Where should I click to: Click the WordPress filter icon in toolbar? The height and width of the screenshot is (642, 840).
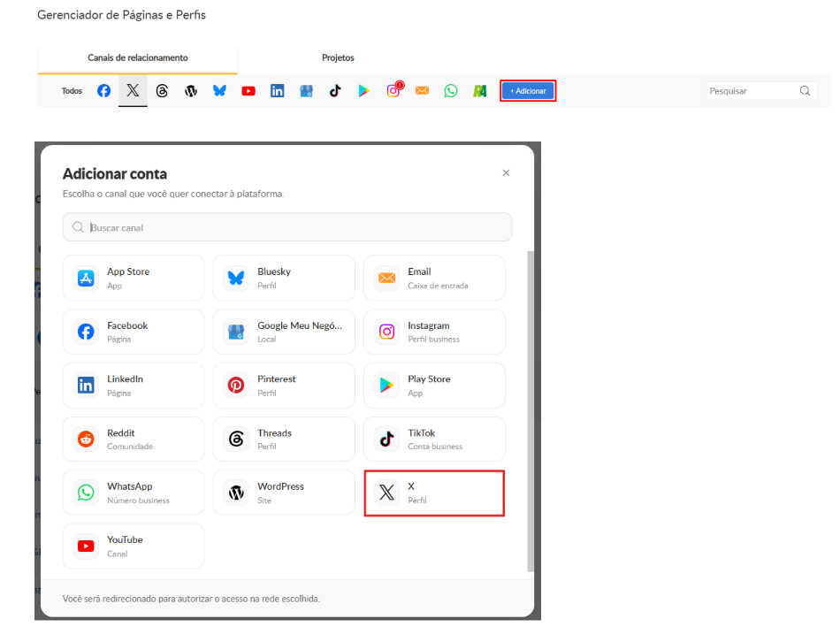pos(191,90)
